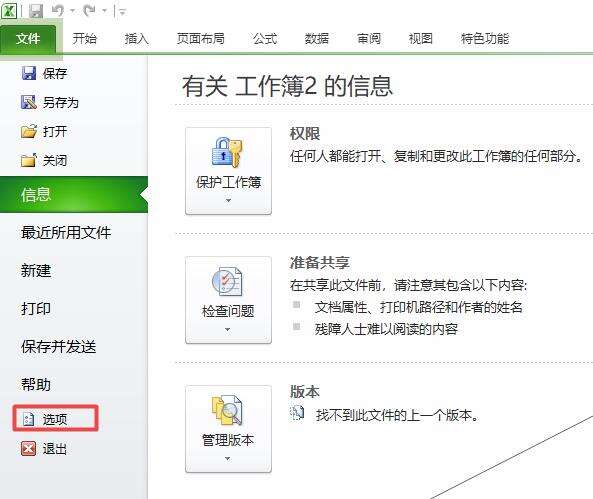The width and height of the screenshot is (593, 499).
Task: Open the 保存并发送 section
Action: pyautogui.click(x=59, y=347)
